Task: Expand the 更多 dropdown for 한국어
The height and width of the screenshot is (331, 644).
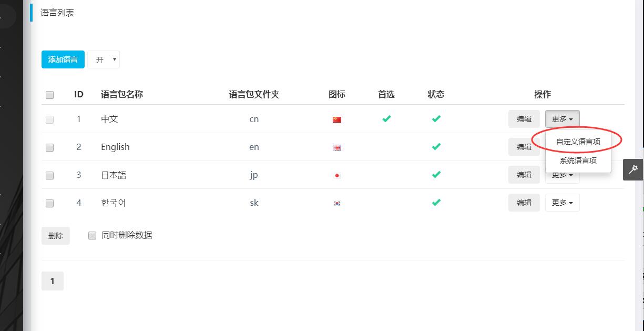Action: (562, 203)
